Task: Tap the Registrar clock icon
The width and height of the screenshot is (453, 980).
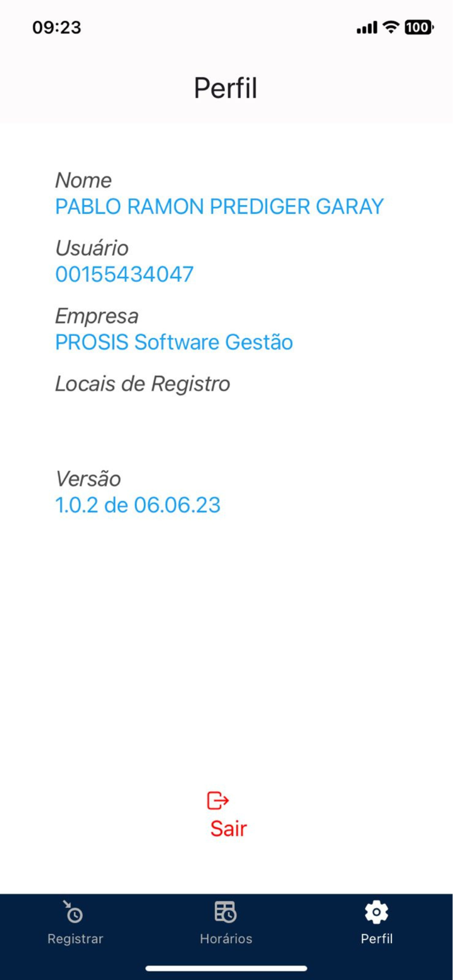Action: click(x=74, y=912)
